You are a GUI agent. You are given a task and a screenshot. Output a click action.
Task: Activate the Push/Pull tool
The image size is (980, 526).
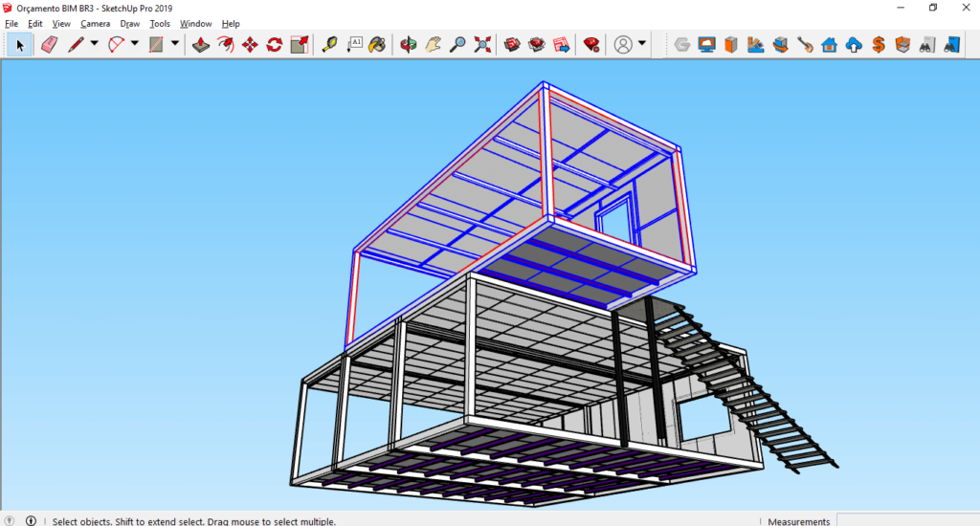pos(200,44)
